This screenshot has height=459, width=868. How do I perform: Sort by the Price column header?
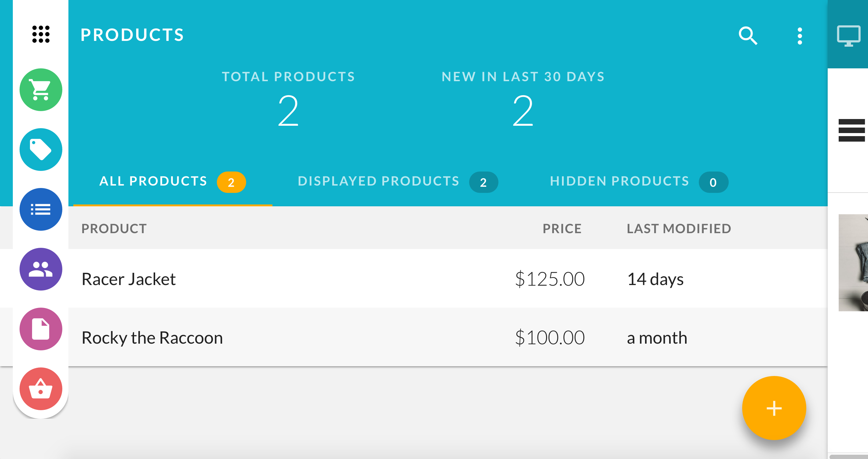tap(562, 229)
